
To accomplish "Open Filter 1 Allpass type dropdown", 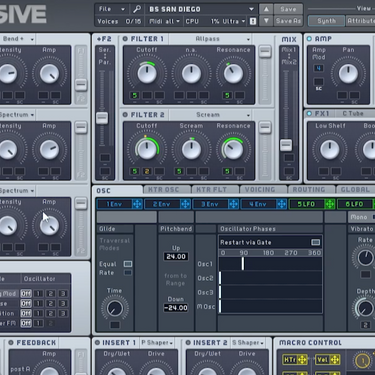I will pyautogui.click(x=210, y=39).
